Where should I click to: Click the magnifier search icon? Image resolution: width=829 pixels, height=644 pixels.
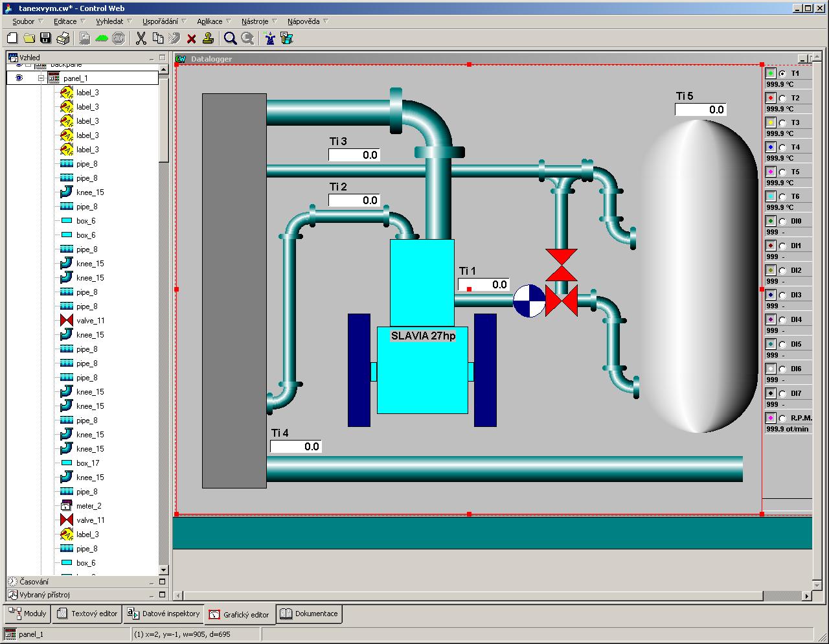(230, 38)
